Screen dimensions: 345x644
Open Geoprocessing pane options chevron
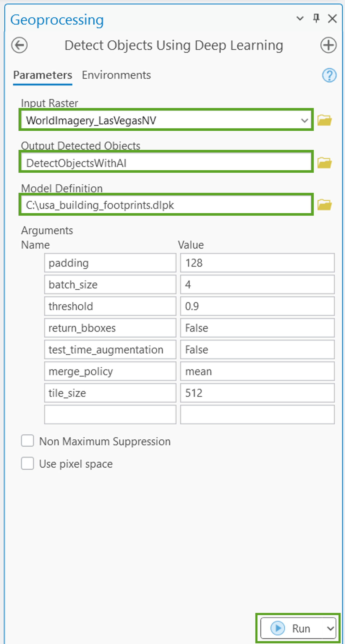[x=300, y=18]
